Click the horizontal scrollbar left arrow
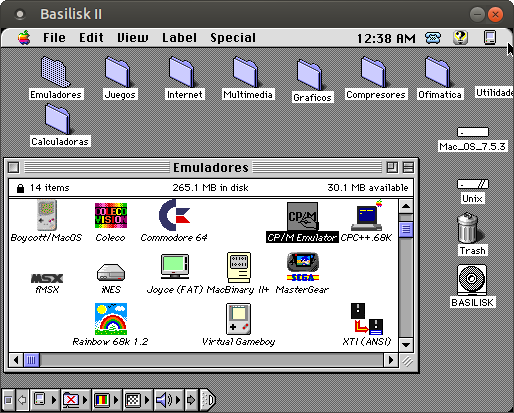 pos(16,360)
